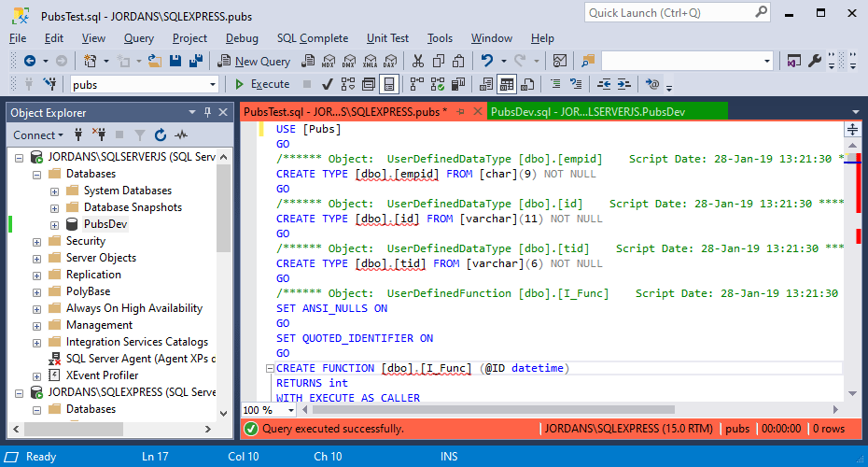The height and width of the screenshot is (467, 868).
Task: Open the Query menu
Action: (x=138, y=38)
